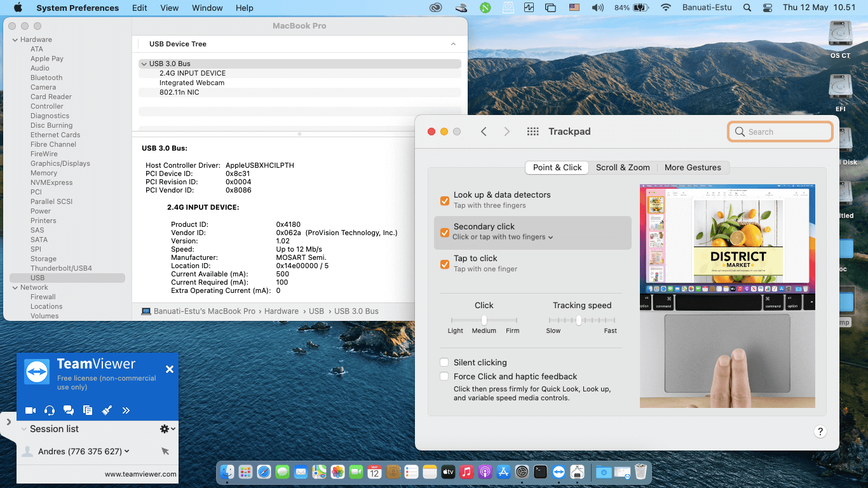
Task: Show all preferences using the grid icon
Action: (x=533, y=132)
